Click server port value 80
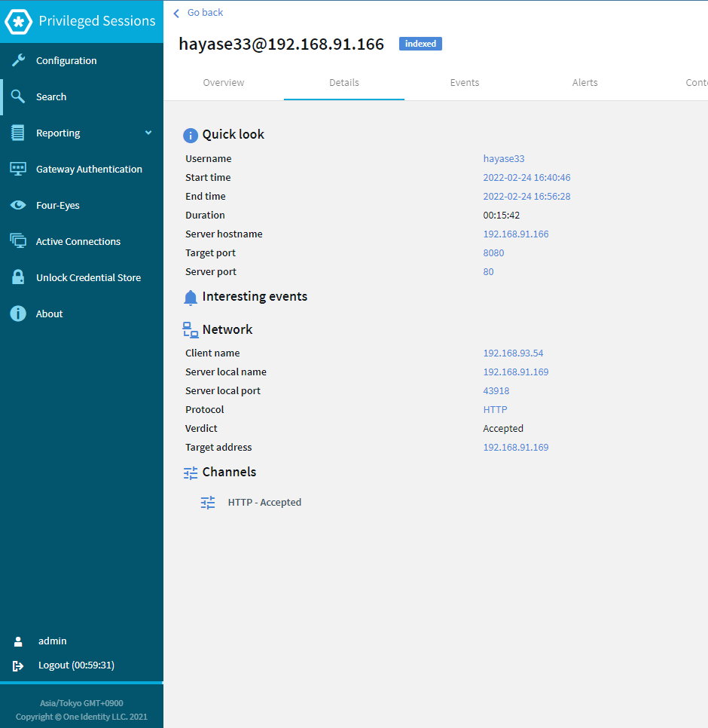 [x=489, y=271]
